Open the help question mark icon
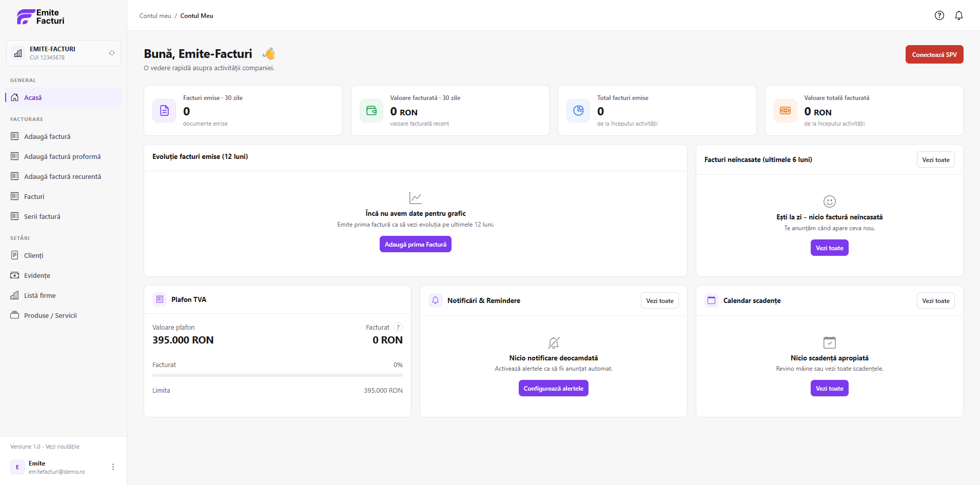Viewport: 980px width, 485px height. 939,15
